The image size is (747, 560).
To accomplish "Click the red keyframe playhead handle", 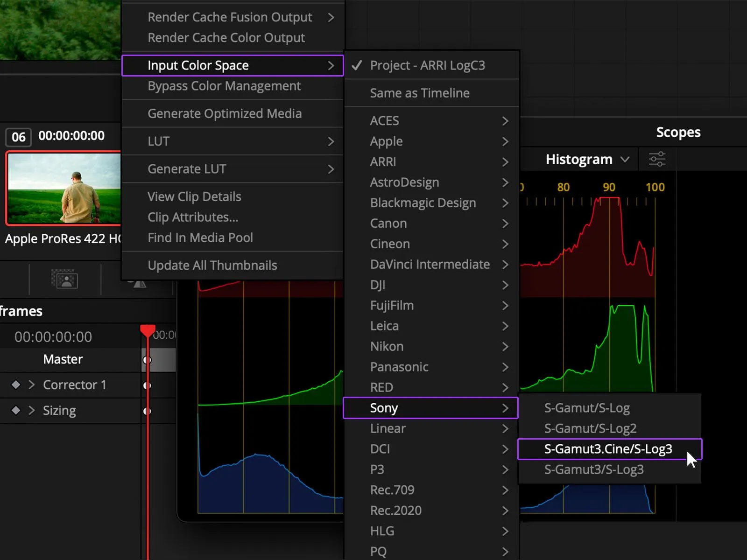I will click(x=148, y=331).
